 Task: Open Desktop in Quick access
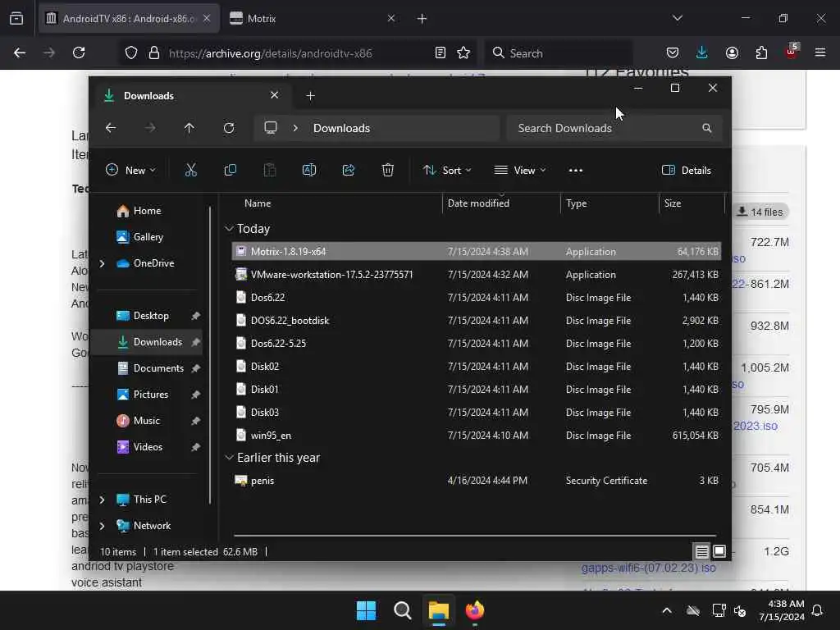[143, 316]
